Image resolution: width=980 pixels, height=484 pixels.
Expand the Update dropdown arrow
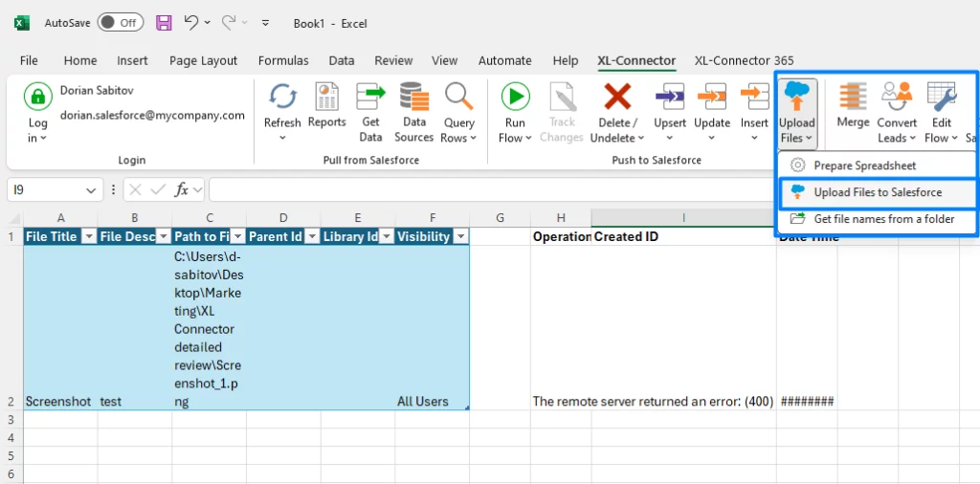(x=712, y=138)
